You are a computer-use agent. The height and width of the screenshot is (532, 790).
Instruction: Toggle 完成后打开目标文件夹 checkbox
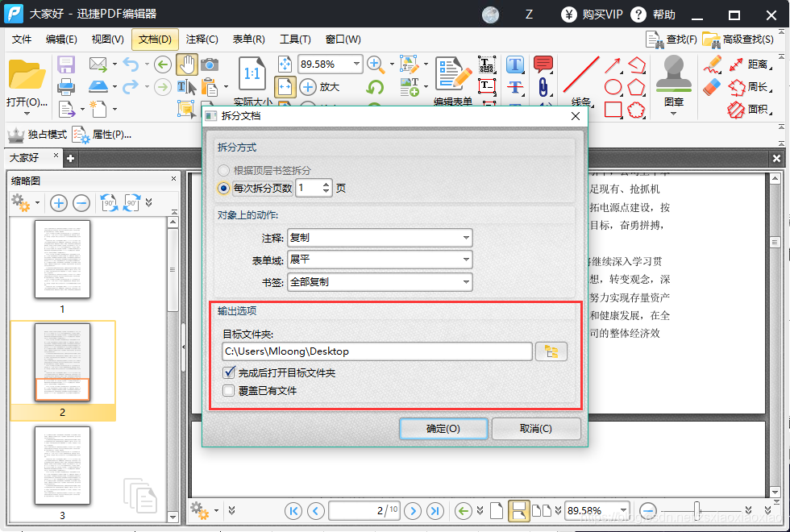(x=229, y=372)
